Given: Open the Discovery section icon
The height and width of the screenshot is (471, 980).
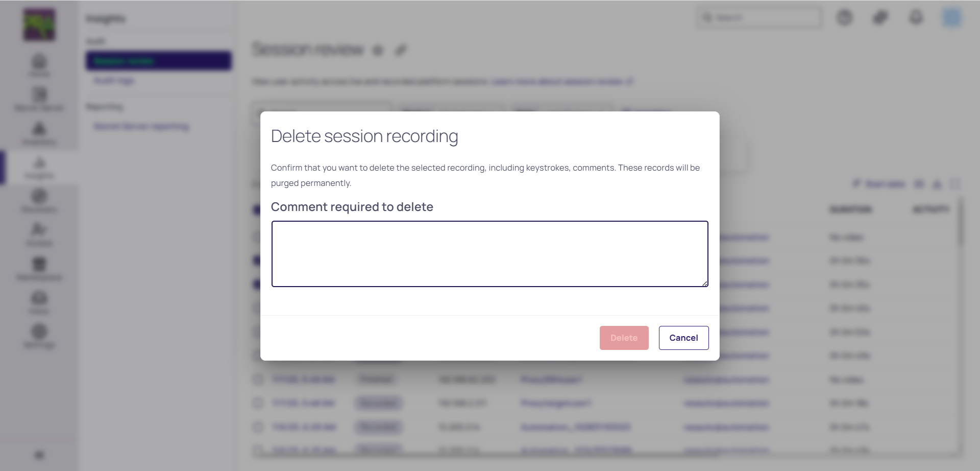Looking at the screenshot, I should (x=39, y=200).
